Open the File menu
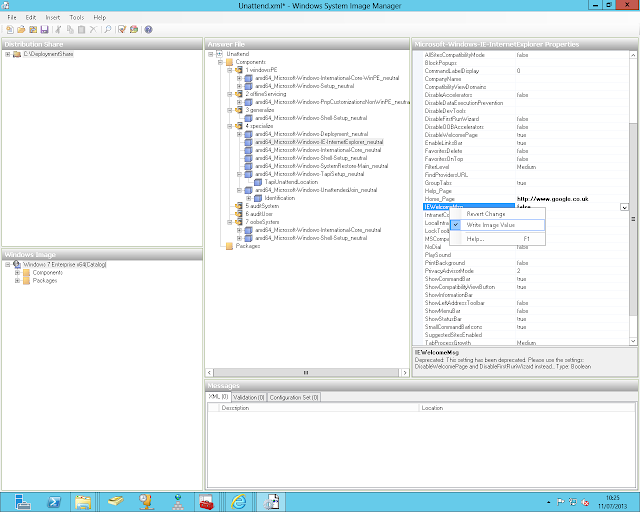This screenshot has height=512, width=640. (x=12, y=18)
